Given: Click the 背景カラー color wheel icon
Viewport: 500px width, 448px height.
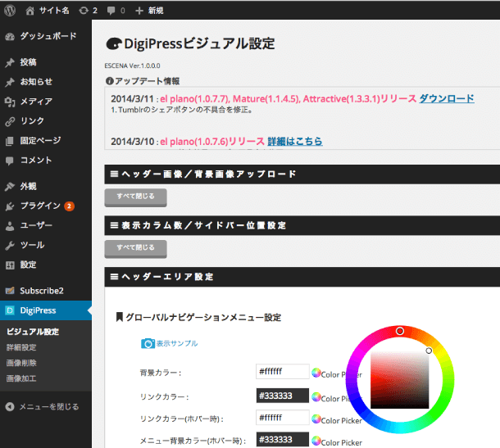Looking at the screenshot, I should 316,373.
